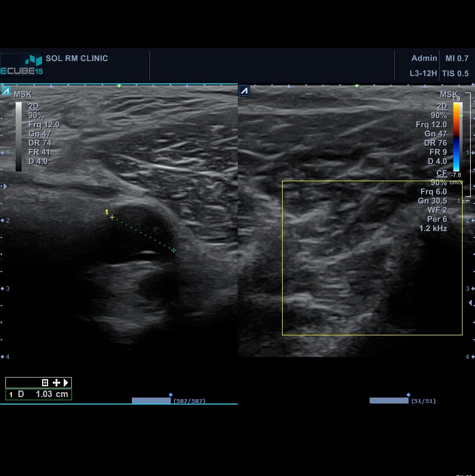The height and width of the screenshot is (476, 475).
Task: Click the right image focus position arrow
Action: click(x=470, y=302)
